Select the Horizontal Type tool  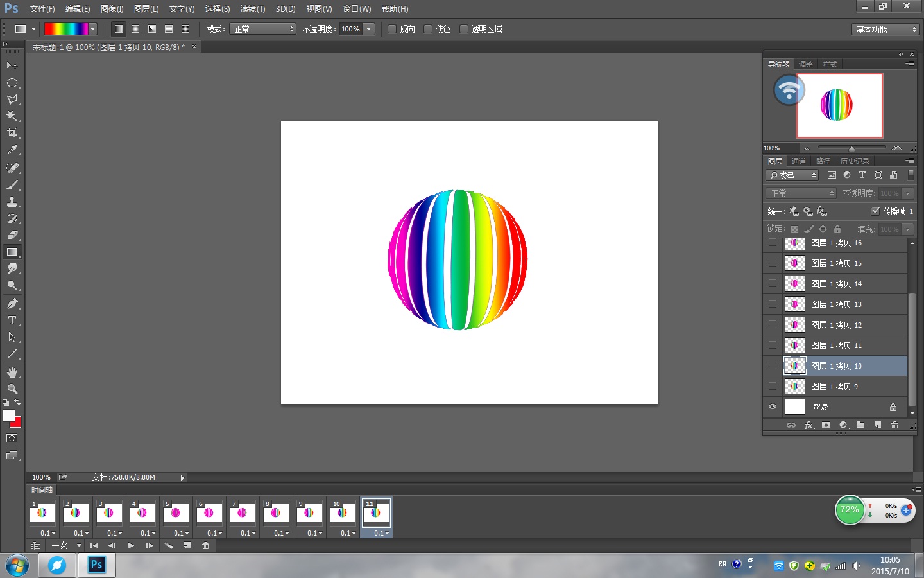[x=12, y=320]
